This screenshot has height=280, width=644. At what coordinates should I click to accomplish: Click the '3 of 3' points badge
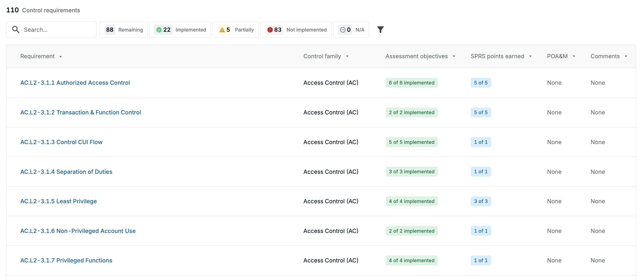[x=481, y=201]
